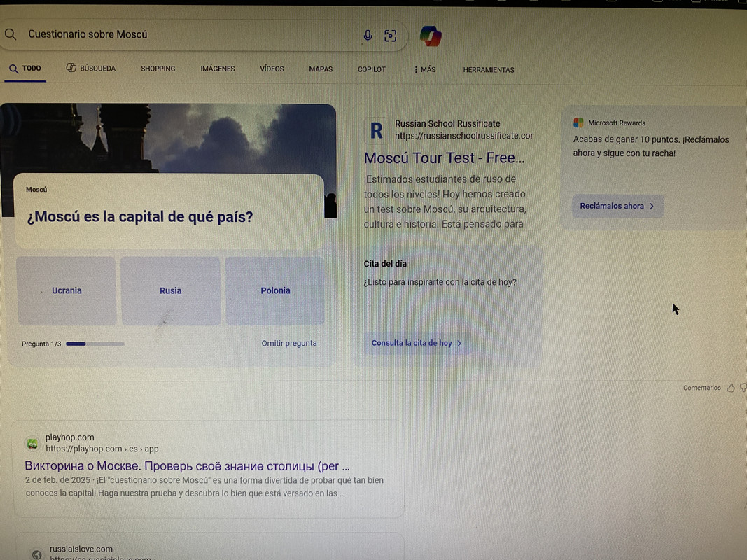Click the Russian School Russificate site name
The height and width of the screenshot is (560, 747).
coord(447,123)
